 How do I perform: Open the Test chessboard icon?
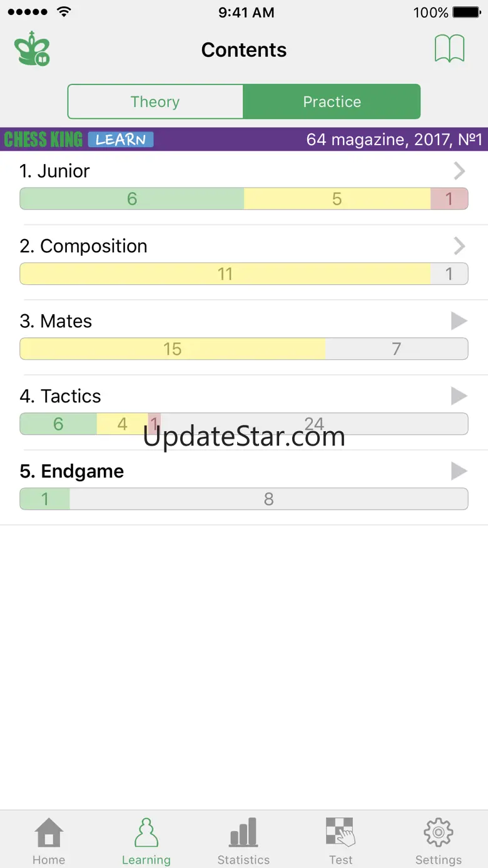click(341, 832)
